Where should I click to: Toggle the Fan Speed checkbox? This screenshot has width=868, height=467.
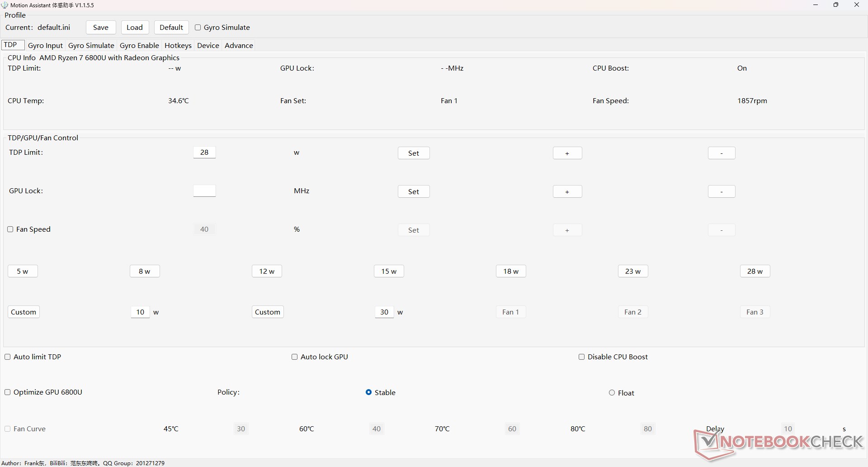(x=10, y=229)
